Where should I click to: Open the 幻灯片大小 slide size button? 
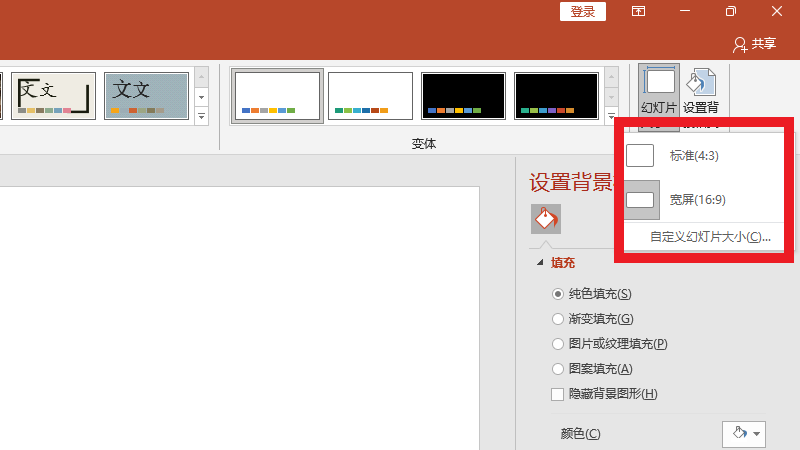point(659,92)
